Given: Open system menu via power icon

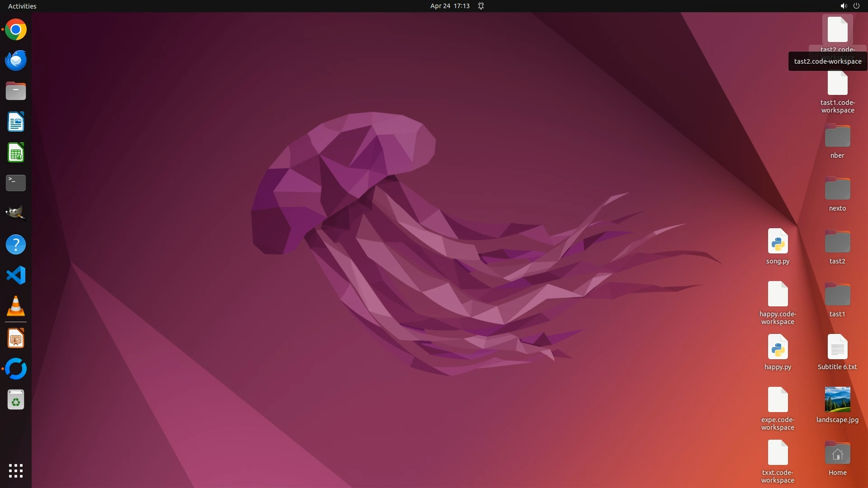Looking at the screenshot, I should (856, 6).
